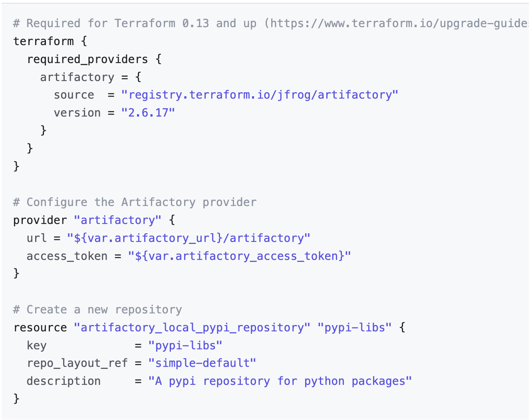Select the "pypi-libs" resource name

(x=355, y=327)
